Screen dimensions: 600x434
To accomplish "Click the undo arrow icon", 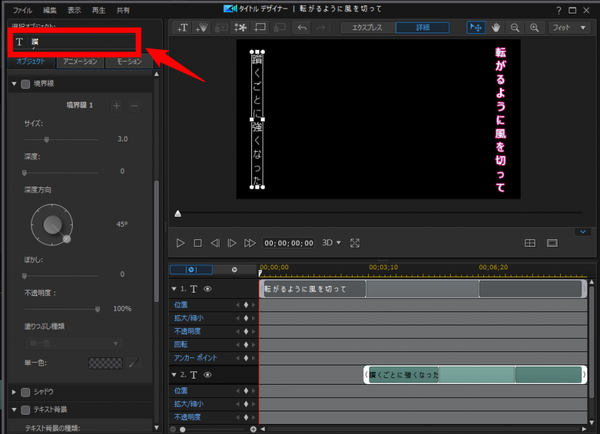I will tap(302, 28).
